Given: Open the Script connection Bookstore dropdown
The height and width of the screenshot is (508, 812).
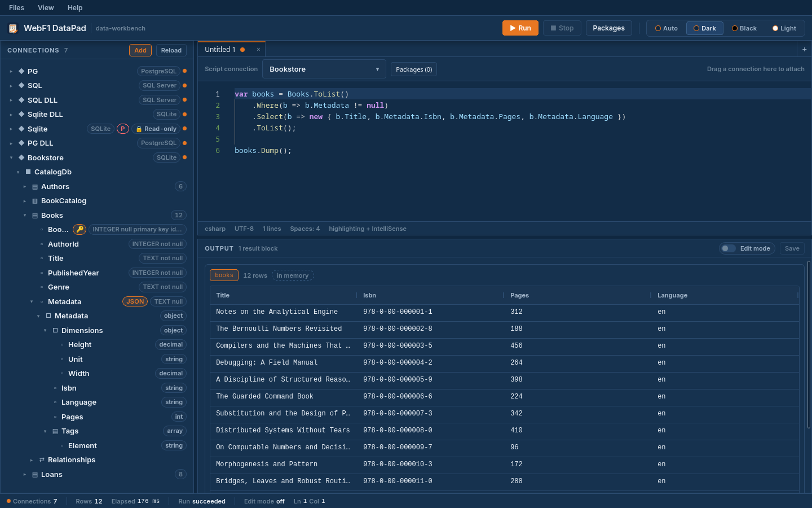Looking at the screenshot, I should (x=324, y=69).
